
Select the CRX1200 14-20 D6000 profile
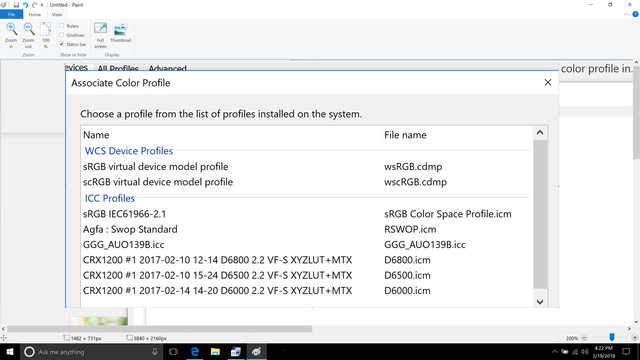coord(218,291)
